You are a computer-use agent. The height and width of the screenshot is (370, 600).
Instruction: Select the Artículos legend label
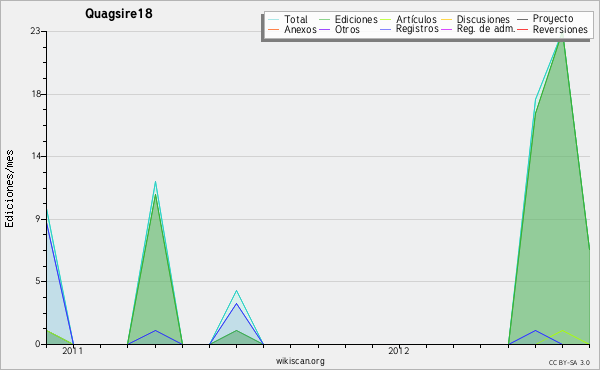click(416, 19)
